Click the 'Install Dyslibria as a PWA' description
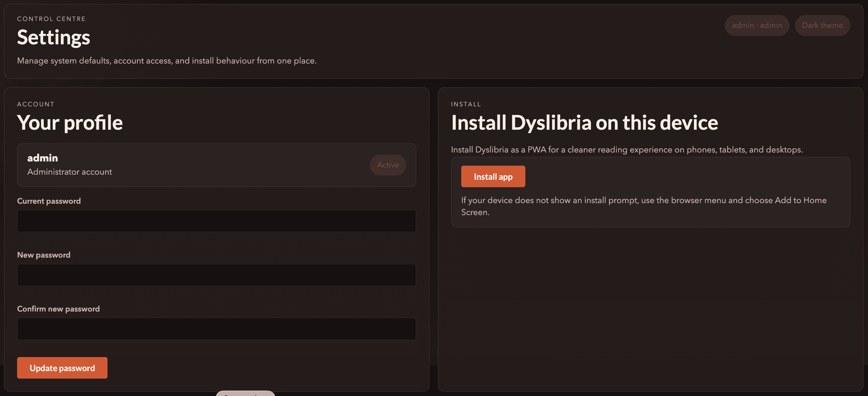Screen dimensions: 868x396 point(627,150)
